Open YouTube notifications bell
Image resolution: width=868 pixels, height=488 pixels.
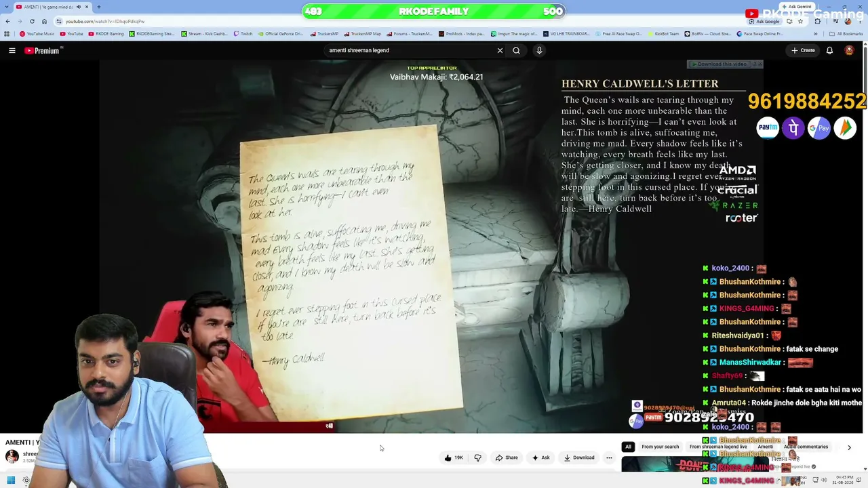(829, 50)
